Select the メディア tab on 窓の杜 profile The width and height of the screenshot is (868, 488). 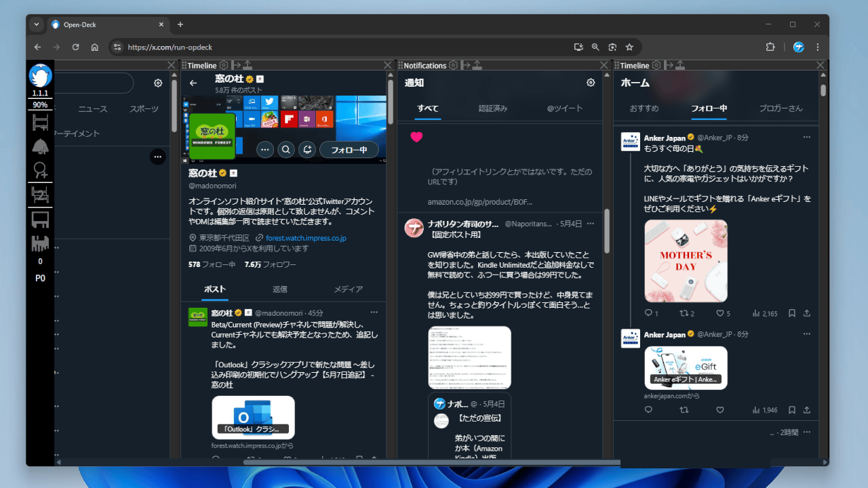[348, 289]
